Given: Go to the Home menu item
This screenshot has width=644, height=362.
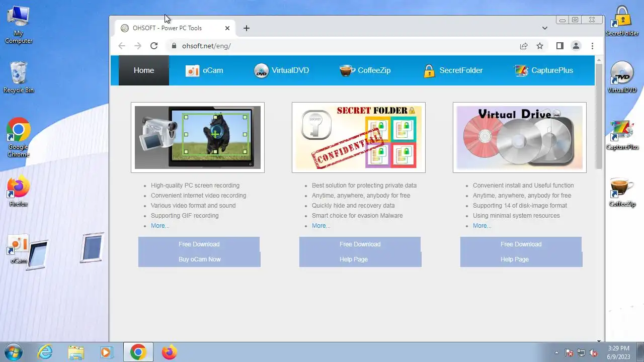Looking at the screenshot, I should [x=144, y=70].
